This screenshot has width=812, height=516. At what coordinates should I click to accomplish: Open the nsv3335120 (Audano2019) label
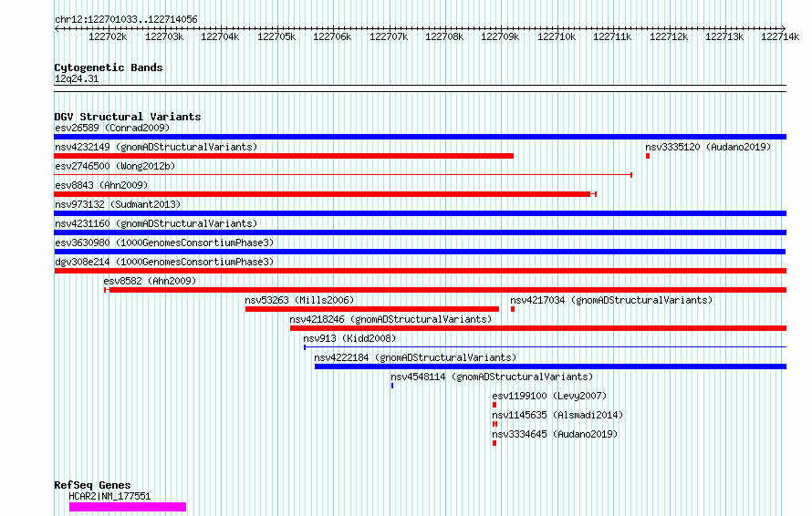click(x=708, y=147)
